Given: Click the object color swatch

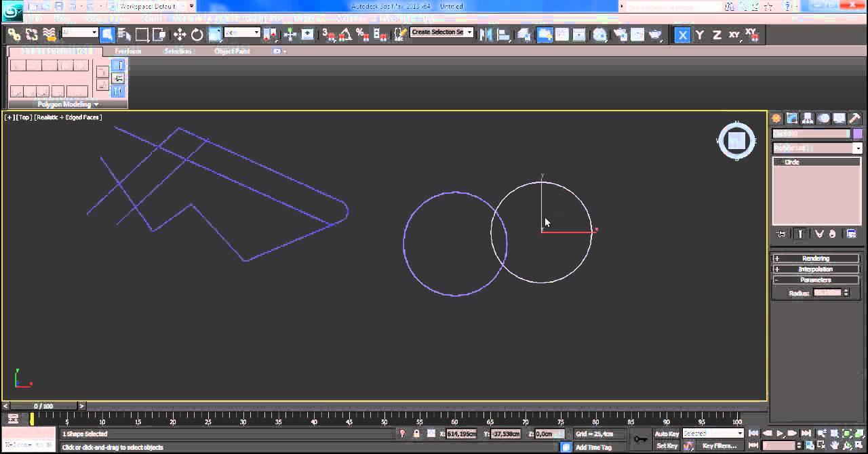Looking at the screenshot, I should point(858,134).
